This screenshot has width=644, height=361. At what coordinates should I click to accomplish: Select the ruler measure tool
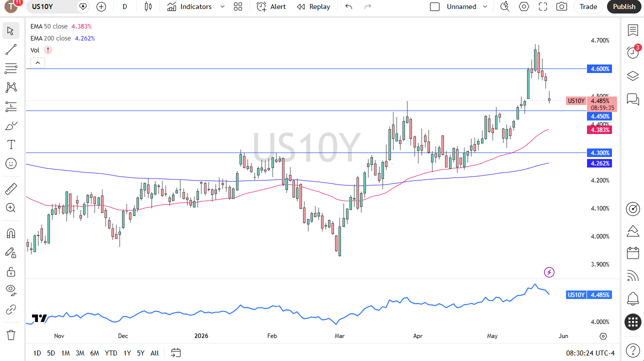pos(11,188)
